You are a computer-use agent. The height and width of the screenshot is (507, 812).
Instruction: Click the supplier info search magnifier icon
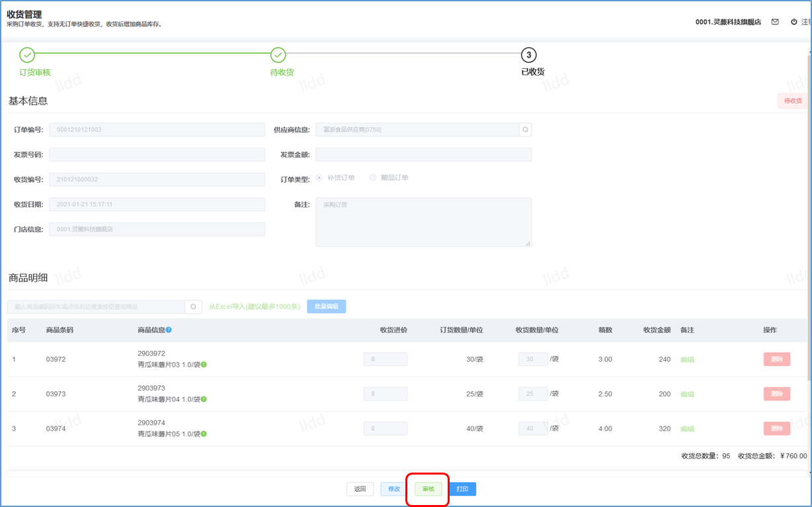click(525, 130)
